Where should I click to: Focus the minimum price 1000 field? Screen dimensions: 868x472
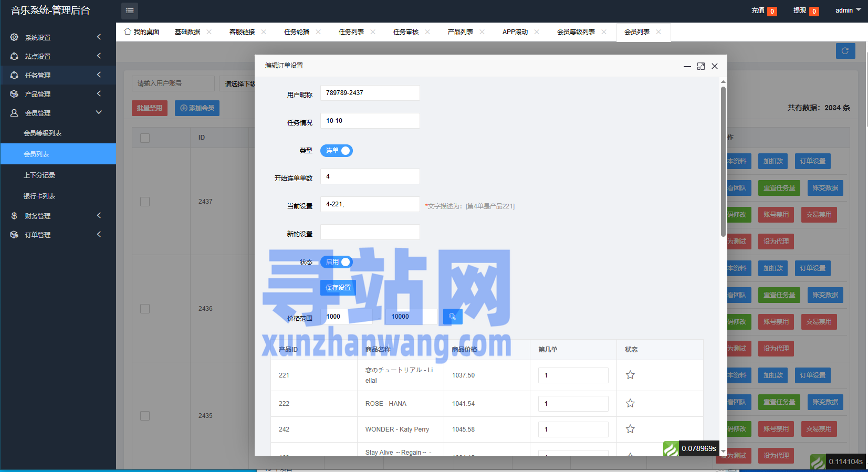347,317
